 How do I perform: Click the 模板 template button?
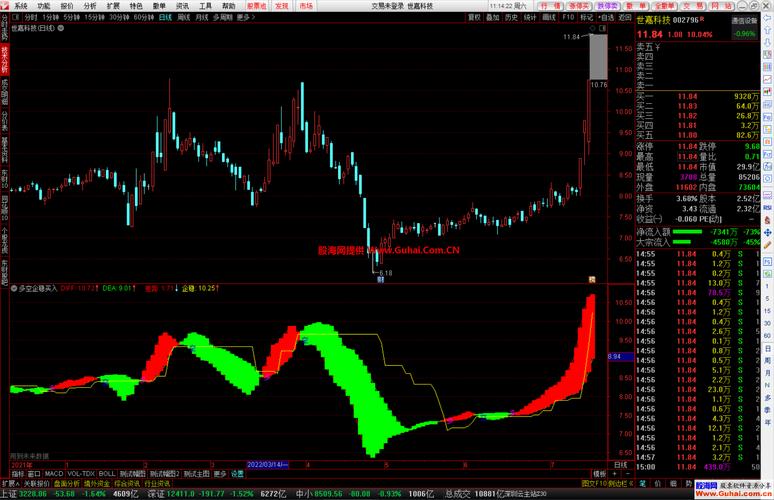(x=599, y=474)
